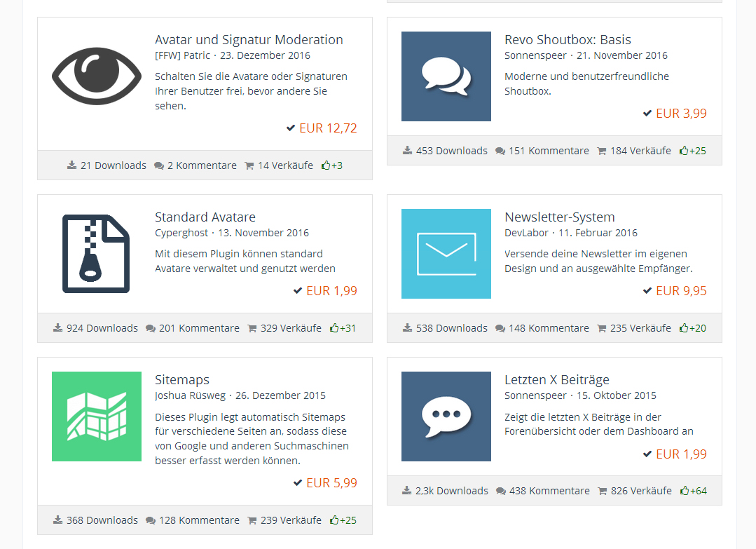This screenshot has height=549, width=756.
Task: Click the Letzten X Beiträge speech bubble icon
Action: (x=446, y=416)
